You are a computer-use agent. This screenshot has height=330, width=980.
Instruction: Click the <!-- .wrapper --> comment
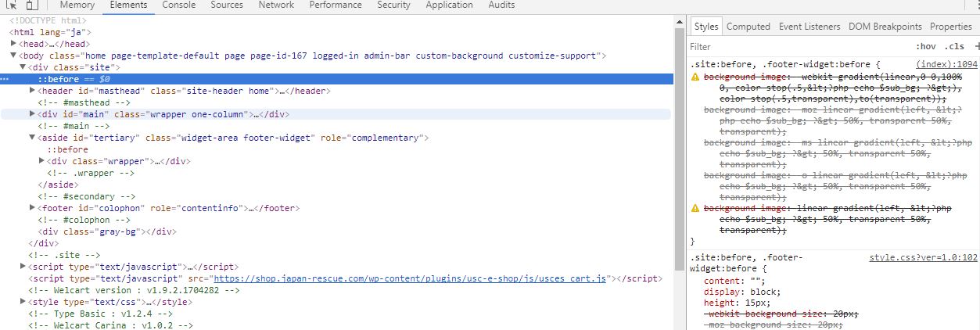coord(91,173)
